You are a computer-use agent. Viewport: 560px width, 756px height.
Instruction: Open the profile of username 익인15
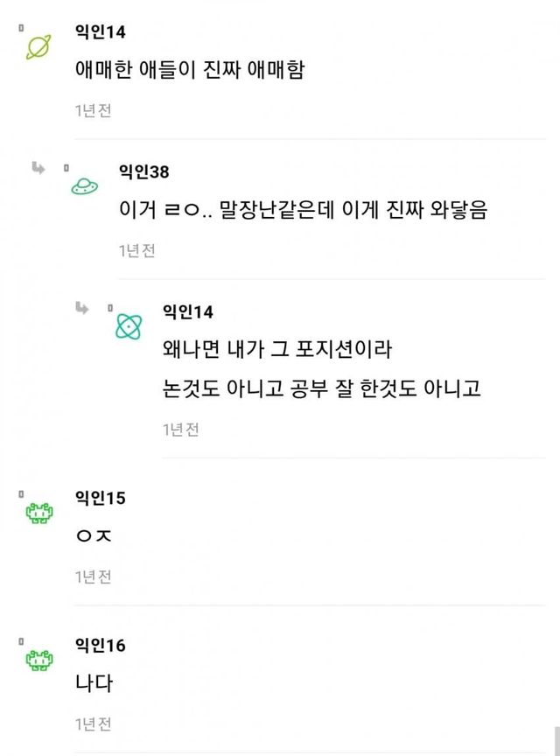[x=101, y=498]
